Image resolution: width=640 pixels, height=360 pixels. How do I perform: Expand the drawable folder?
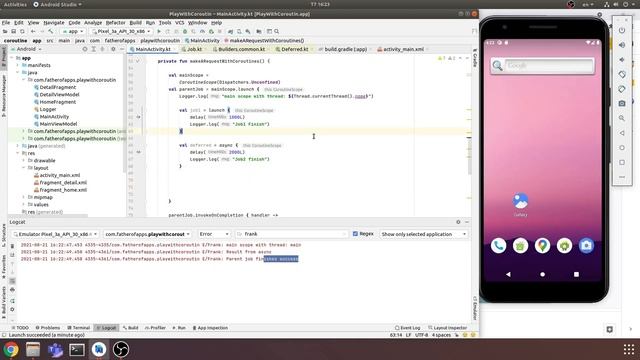tap(24, 160)
